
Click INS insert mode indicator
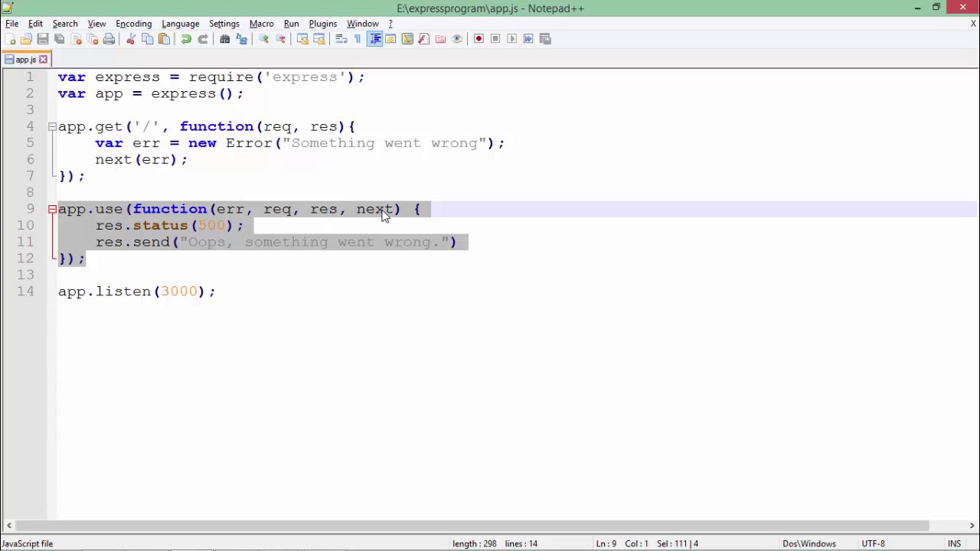954,543
